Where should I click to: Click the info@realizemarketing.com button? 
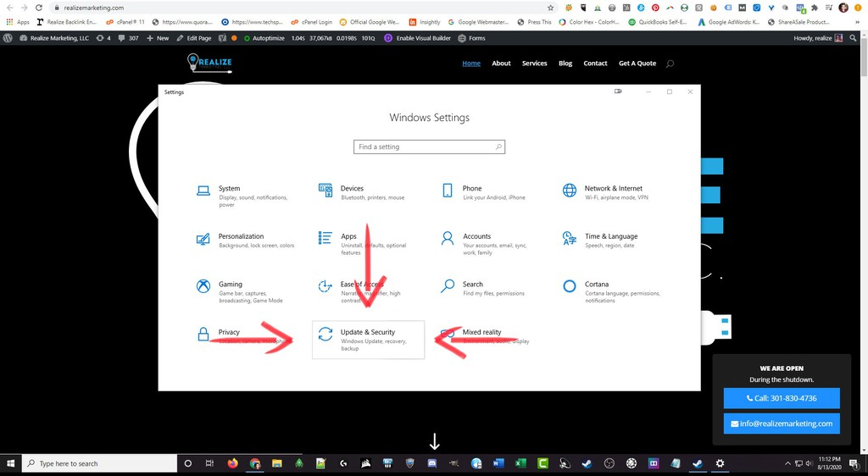point(781,423)
